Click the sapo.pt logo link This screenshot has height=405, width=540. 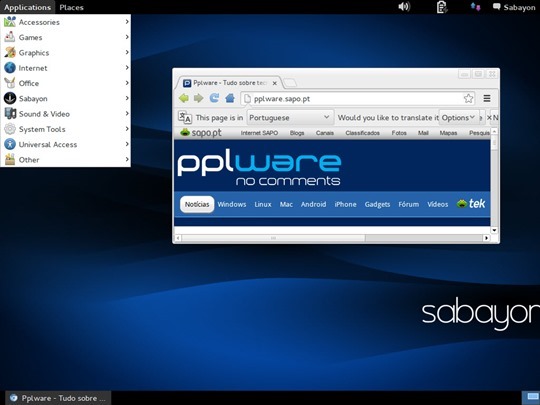click(201, 133)
